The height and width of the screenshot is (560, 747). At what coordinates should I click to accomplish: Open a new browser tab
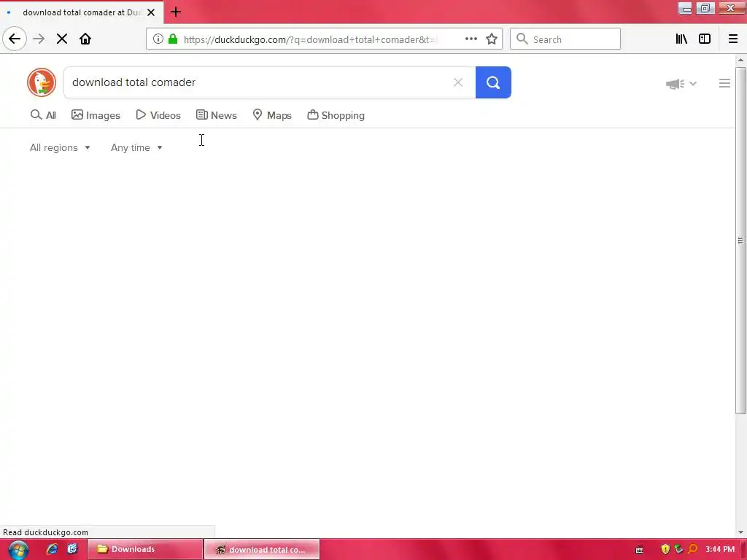pos(176,12)
